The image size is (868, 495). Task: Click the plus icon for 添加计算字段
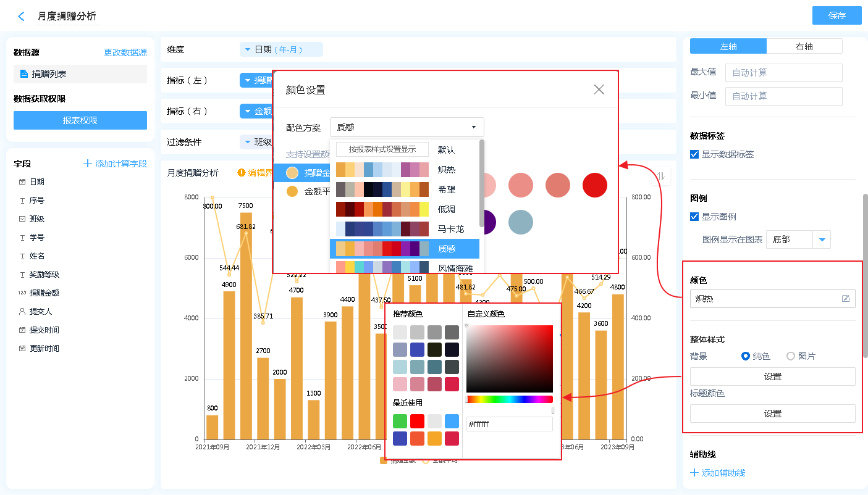(88, 164)
